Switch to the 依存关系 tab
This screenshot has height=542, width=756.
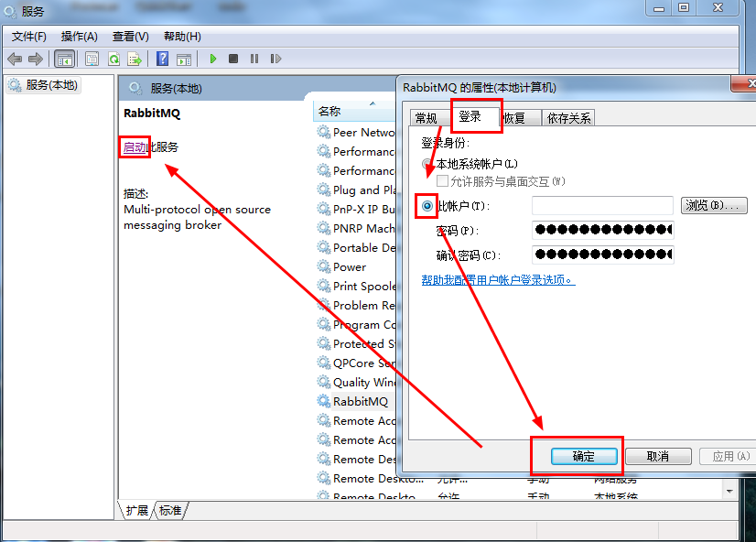coord(568,118)
